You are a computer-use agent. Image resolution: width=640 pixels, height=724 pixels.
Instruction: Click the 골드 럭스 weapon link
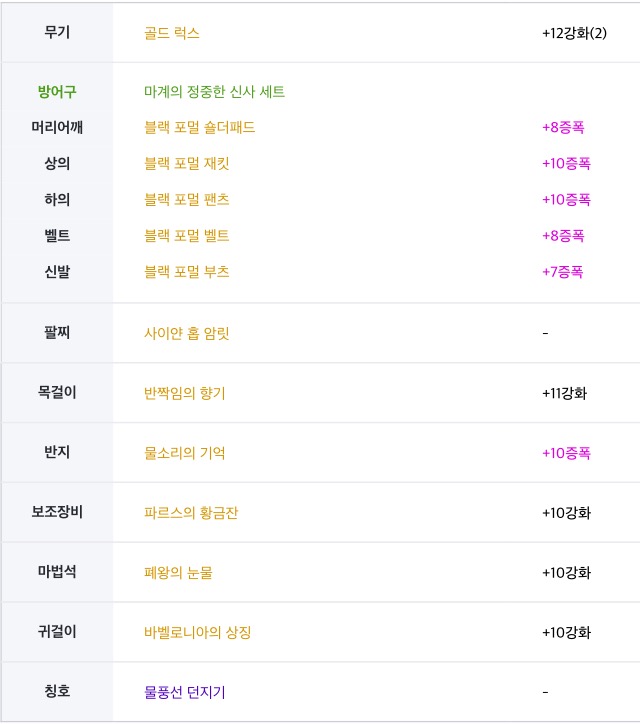(x=172, y=33)
